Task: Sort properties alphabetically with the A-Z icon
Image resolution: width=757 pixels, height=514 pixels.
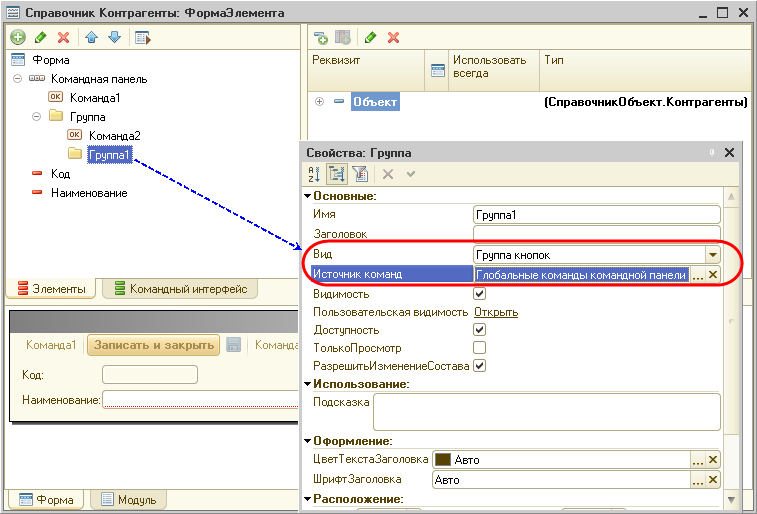Action: coord(312,174)
